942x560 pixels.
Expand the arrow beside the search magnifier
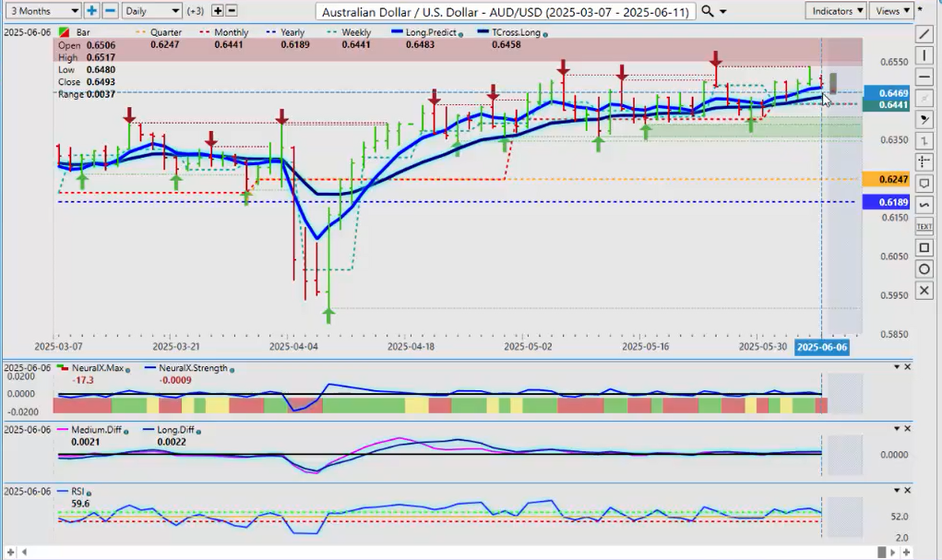click(722, 11)
